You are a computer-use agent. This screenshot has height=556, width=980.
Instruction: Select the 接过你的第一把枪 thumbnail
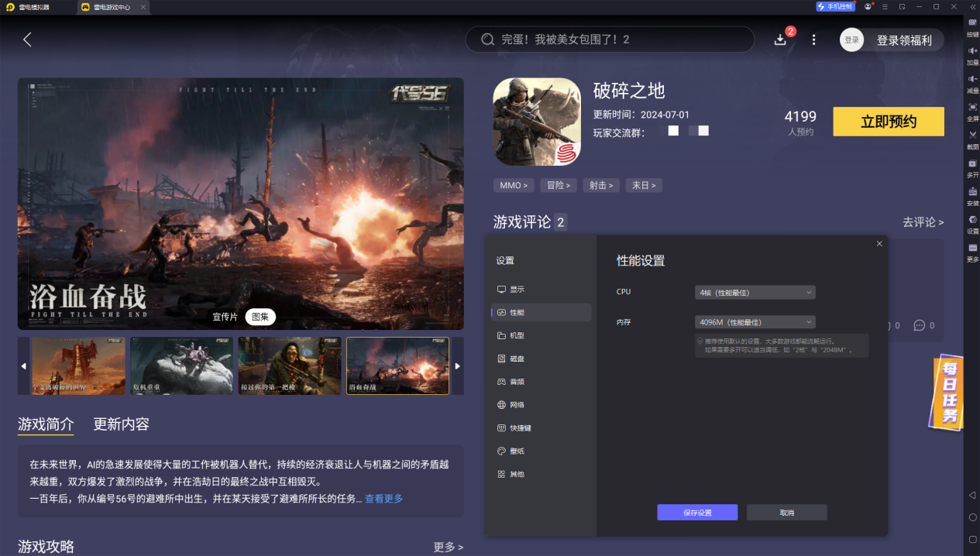tap(290, 366)
